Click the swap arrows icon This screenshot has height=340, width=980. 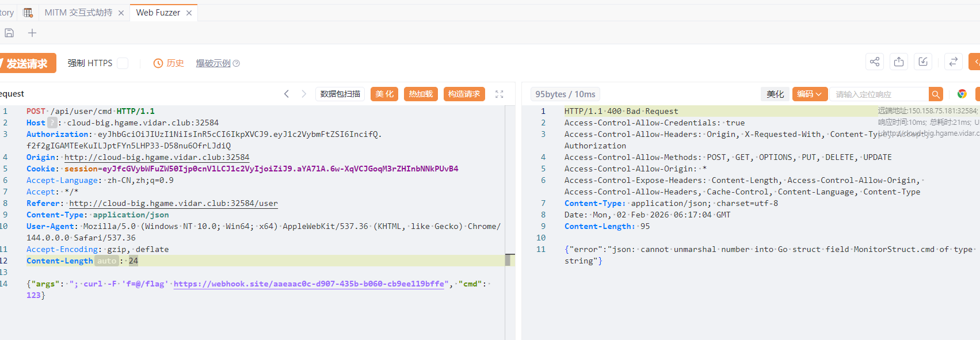click(953, 62)
